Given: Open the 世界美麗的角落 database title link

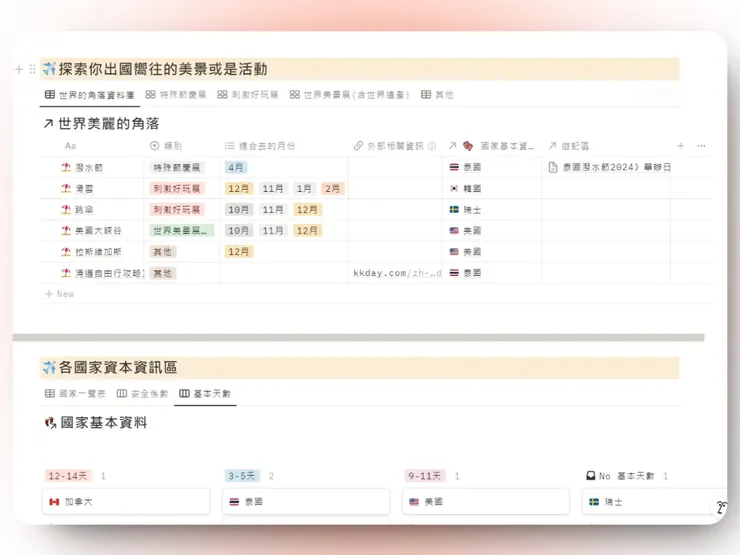Looking at the screenshot, I should 109,124.
